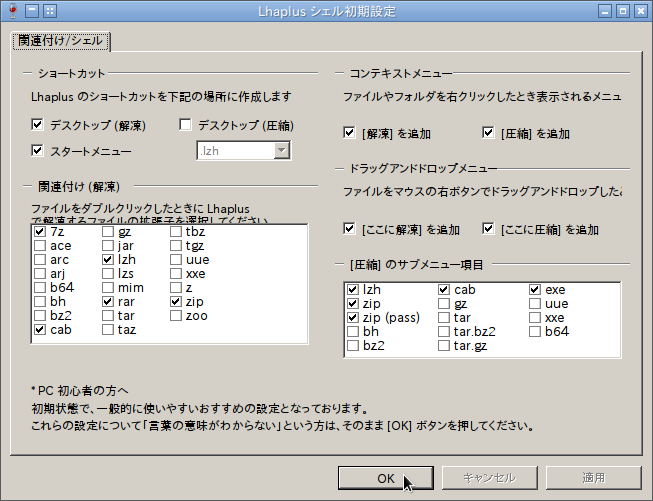The image size is (653, 501).
Task: Check the lzs file association
Action: 108,274
